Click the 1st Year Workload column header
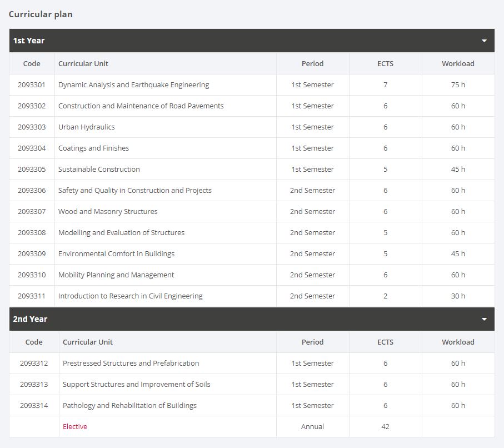The height and width of the screenshot is (448, 504). pos(458,64)
